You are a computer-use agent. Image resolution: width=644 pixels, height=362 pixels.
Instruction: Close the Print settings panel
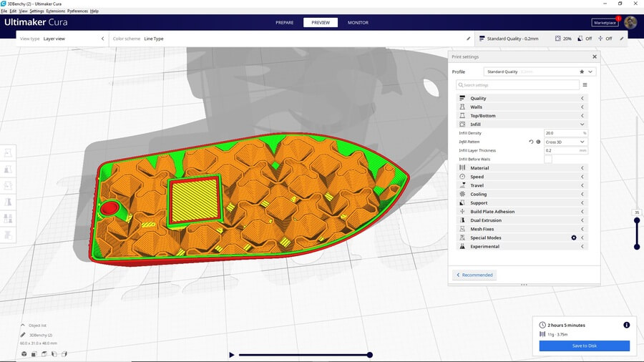(594, 57)
